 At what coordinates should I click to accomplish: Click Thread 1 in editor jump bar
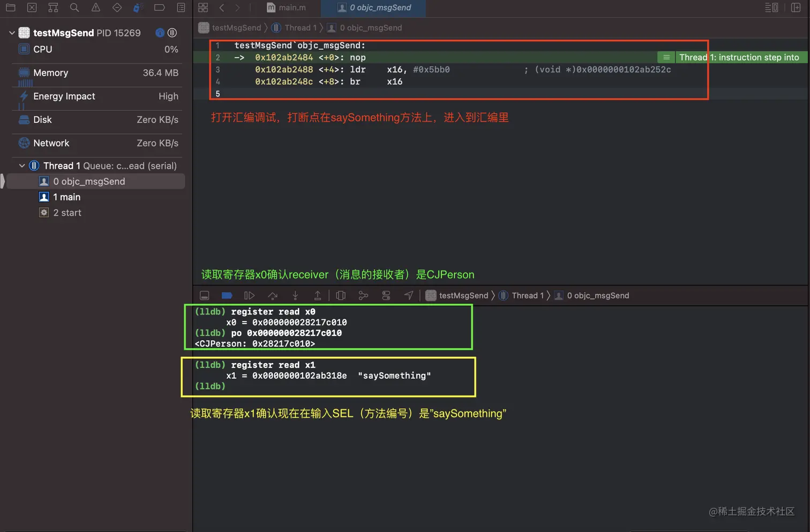tap(294, 28)
